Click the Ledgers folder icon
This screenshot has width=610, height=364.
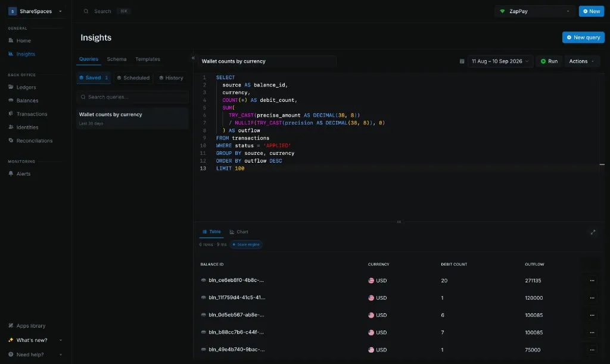tap(11, 87)
